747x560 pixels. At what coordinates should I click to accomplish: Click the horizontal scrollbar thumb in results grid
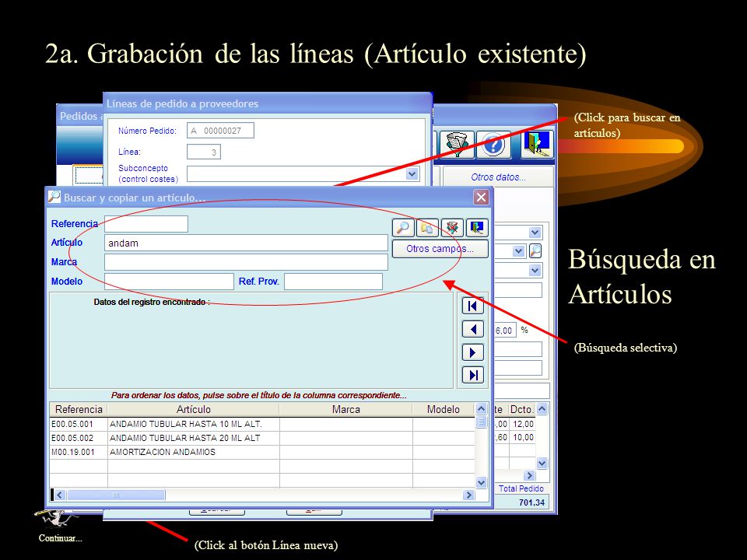pos(116,495)
